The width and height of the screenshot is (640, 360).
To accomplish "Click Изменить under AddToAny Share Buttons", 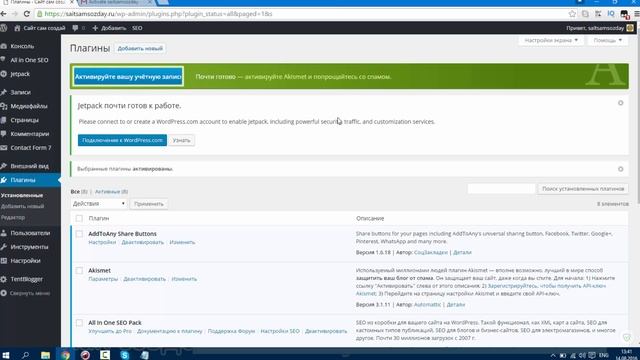I will pos(182,242).
